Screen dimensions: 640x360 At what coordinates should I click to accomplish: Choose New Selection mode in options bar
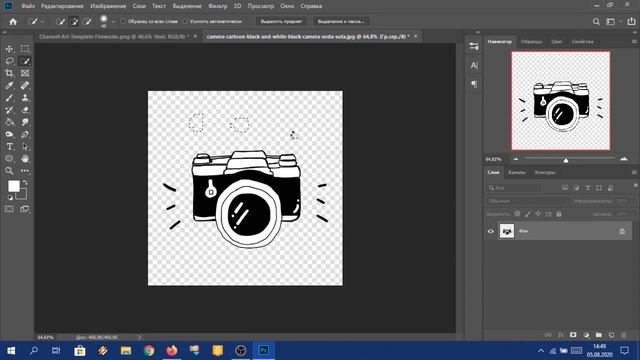61,22
